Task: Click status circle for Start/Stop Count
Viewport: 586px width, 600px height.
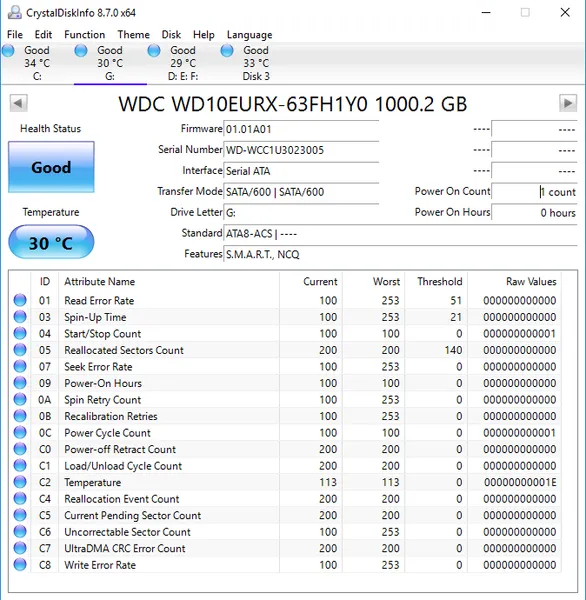Action: click(20, 333)
